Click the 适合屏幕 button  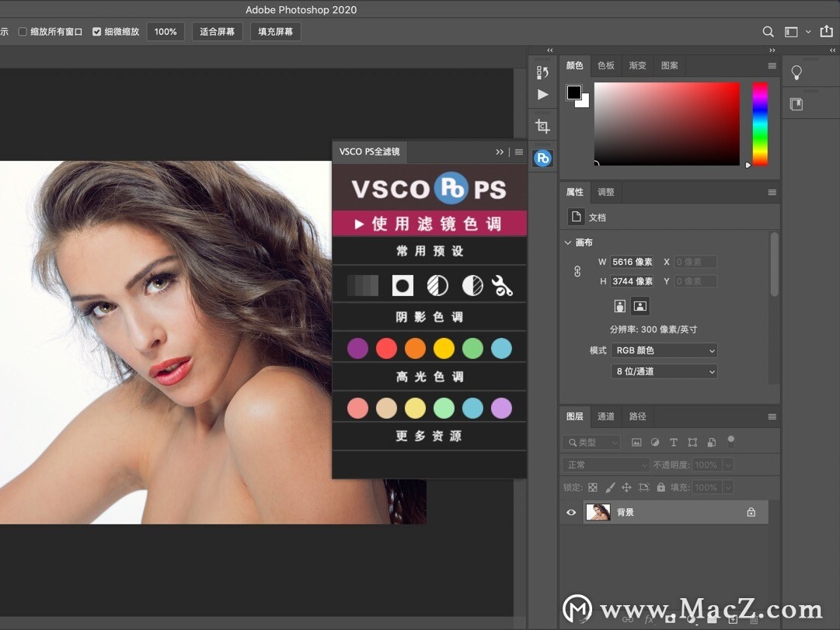217,32
